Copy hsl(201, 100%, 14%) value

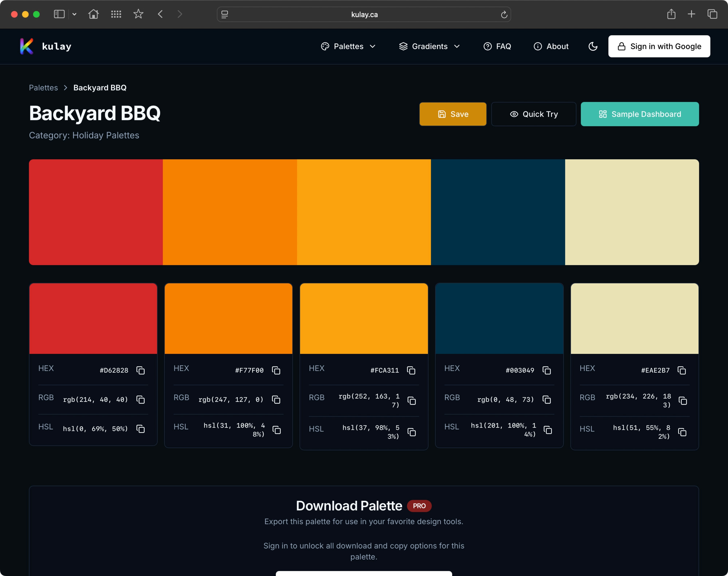click(x=548, y=430)
